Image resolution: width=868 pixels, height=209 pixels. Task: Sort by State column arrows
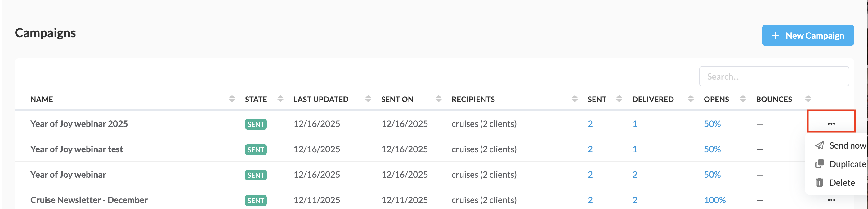point(280,99)
